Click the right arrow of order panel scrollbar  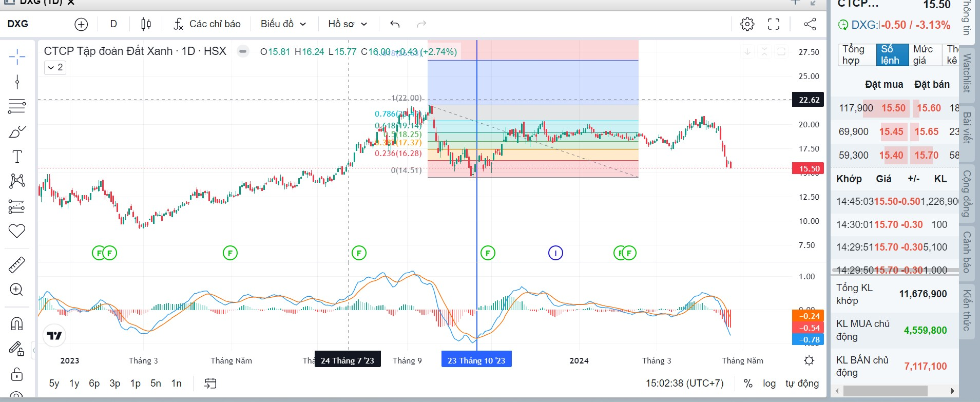(x=952, y=391)
